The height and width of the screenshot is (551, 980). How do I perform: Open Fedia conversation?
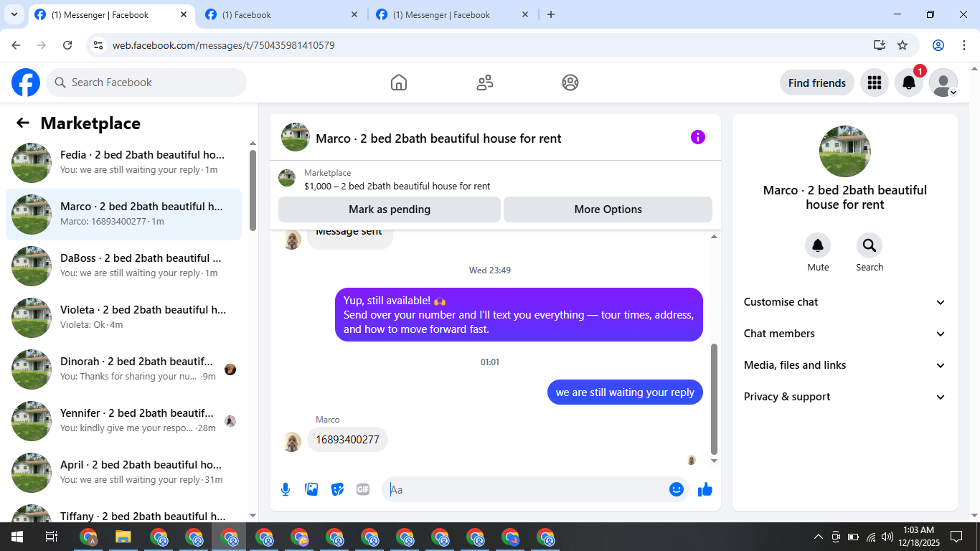click(123, 162)
